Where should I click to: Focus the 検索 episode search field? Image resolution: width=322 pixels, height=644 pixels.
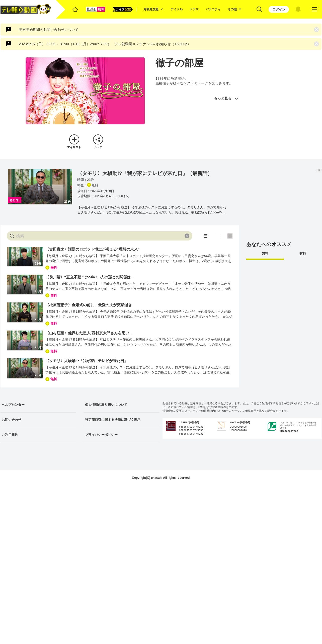(100, 236)
